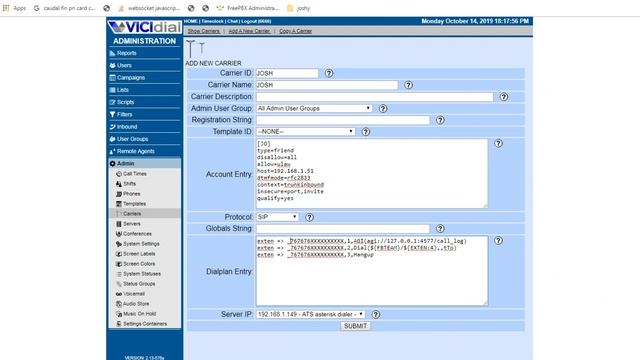This screenshot has width=640, height=360.
Task: Focus the Carrier Name input field
Action: [327, 85]
